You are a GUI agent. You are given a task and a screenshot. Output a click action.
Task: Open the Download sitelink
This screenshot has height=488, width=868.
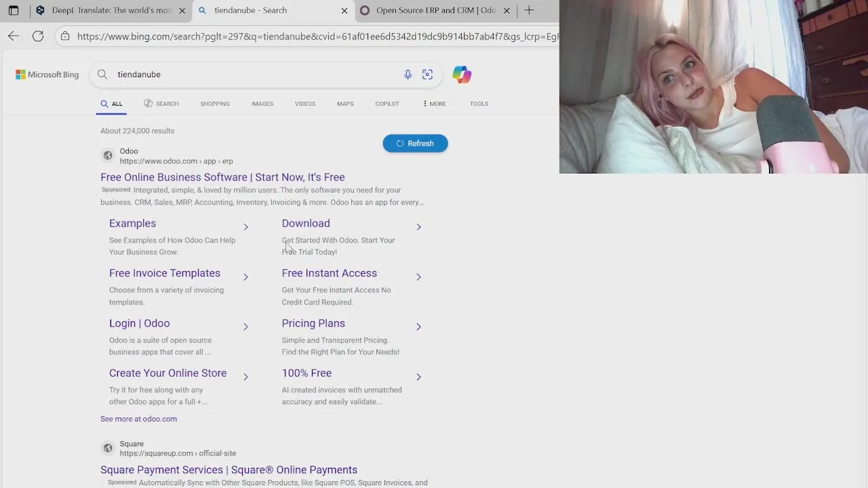[x=306, y=223]
